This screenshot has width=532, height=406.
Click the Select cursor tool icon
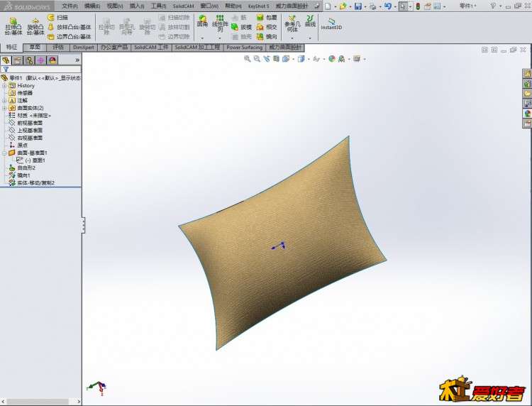[x=403, y=6]
